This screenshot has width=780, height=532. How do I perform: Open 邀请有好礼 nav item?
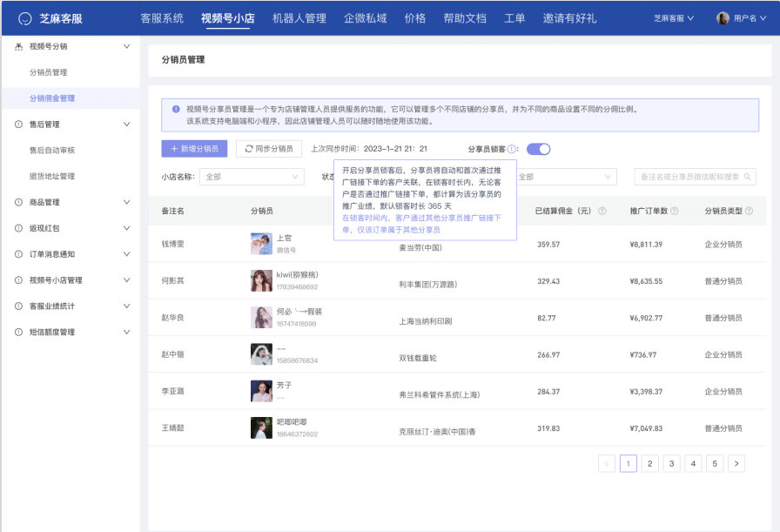[569, 18]
